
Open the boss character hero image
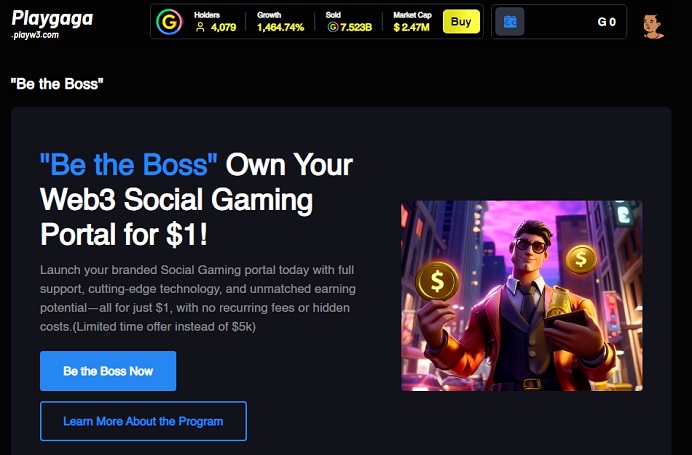522,296
